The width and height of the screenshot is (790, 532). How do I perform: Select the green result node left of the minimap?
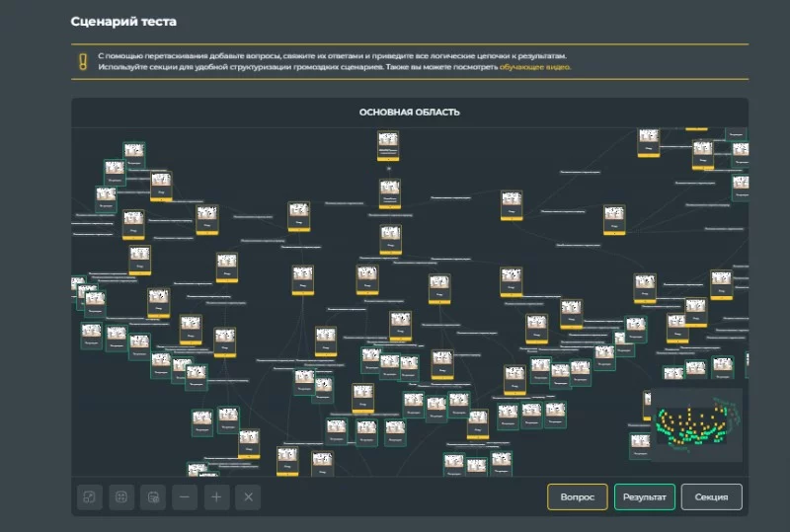click(640, 445)
